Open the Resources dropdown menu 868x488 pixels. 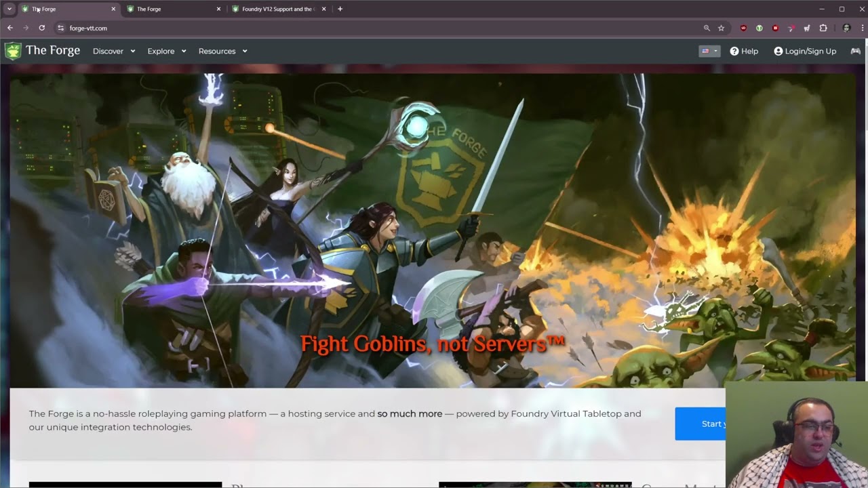coord(222,51)
